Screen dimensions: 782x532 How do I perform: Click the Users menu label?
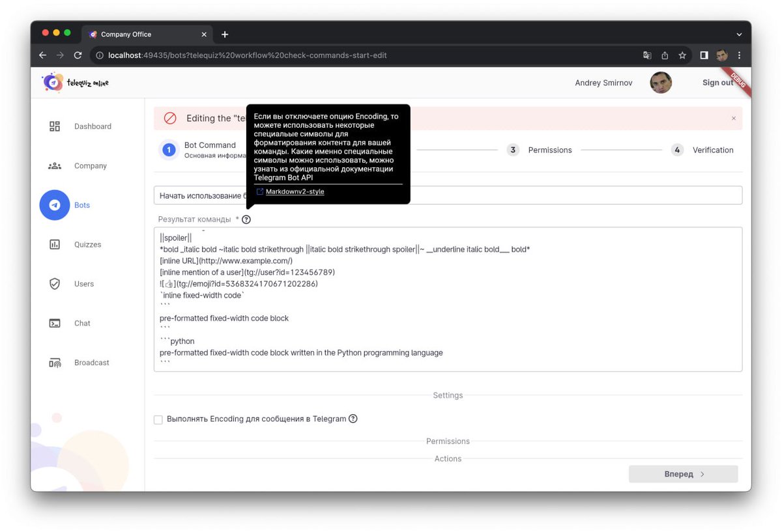tap(83, 284)
